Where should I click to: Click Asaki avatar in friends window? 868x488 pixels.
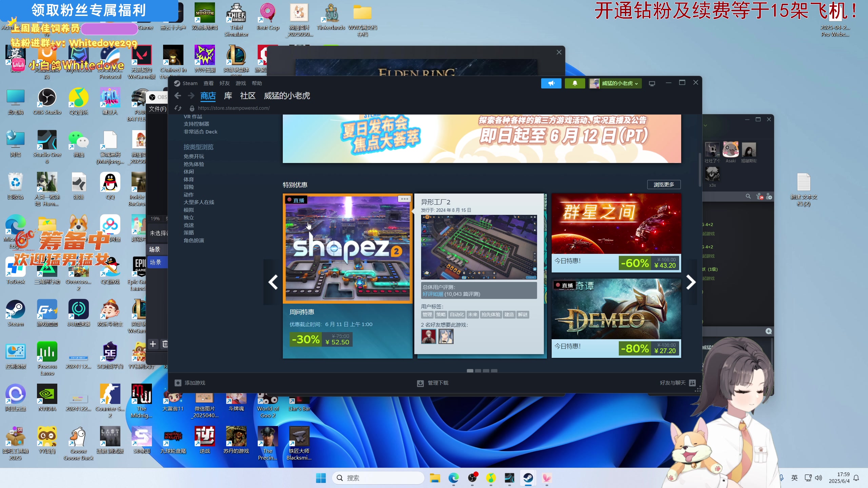pyautogui.click(x=730, y=150)
